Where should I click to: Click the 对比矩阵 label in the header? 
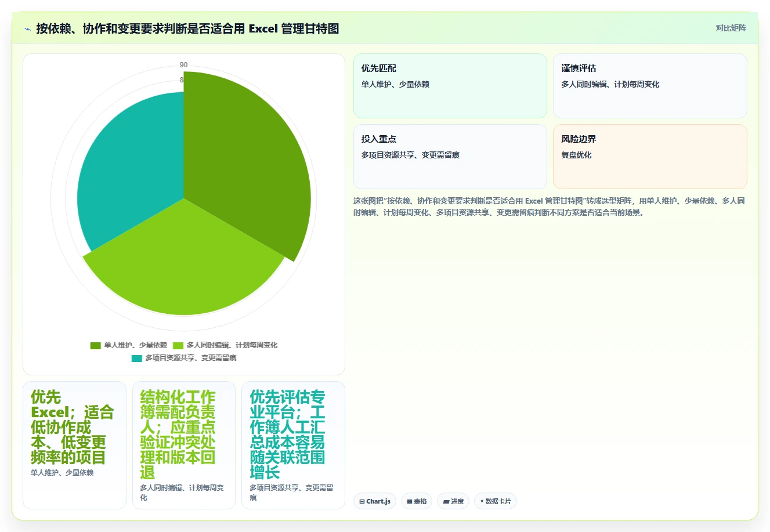[731, 28]
